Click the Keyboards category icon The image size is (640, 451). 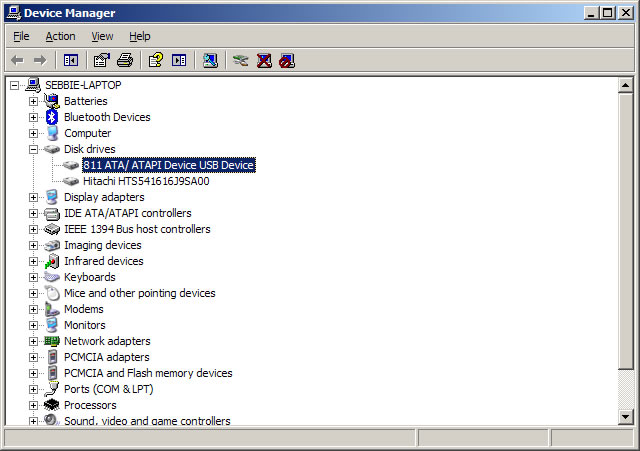[x=52, y=277]
